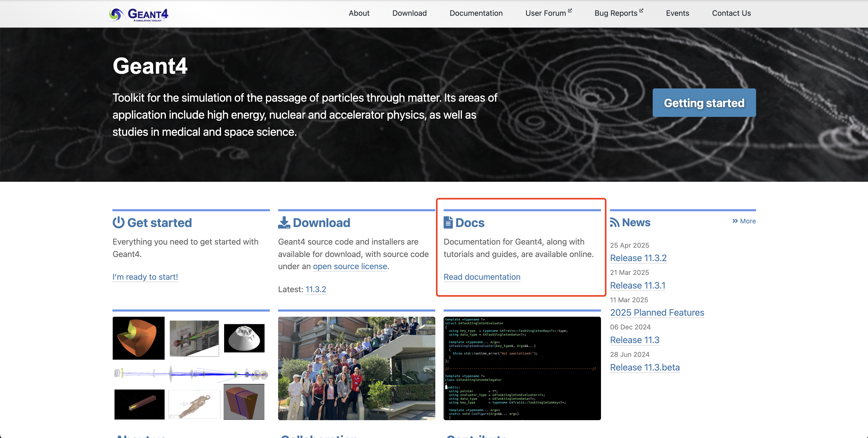This screenshot has height=438, width=868.
Task: Click the download arrow icon heading
Action: click(284, 223)
